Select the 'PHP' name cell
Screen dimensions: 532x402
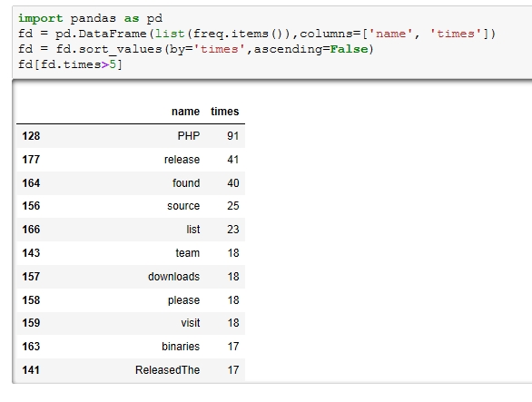(x=189, y=136)
